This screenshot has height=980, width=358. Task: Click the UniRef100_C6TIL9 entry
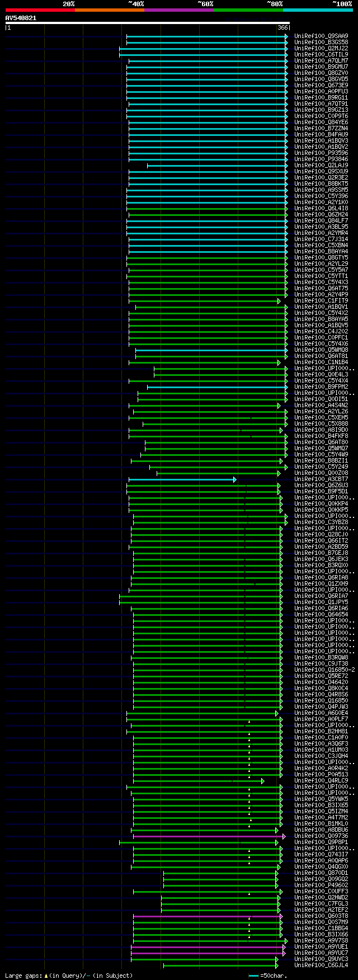click(x=321, y=55)
